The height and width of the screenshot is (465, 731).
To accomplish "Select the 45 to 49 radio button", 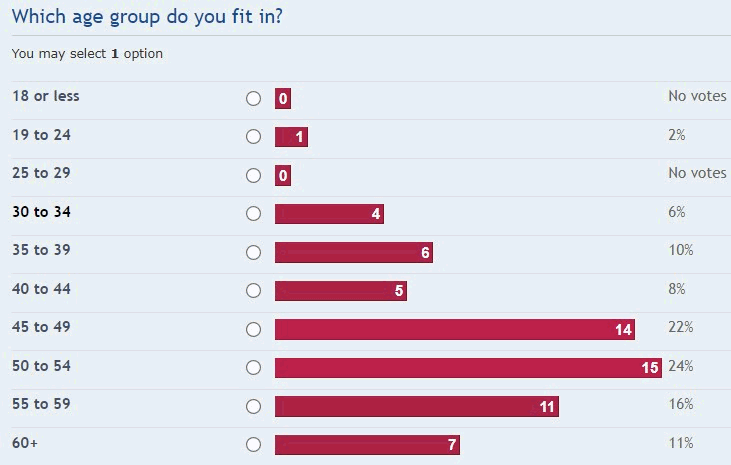I will pos(253,329).
